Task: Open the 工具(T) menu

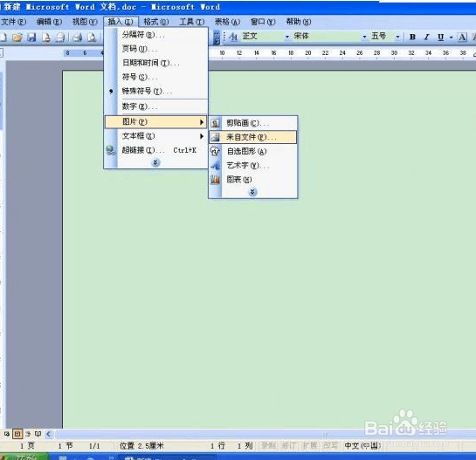Action: pos(192,22)
